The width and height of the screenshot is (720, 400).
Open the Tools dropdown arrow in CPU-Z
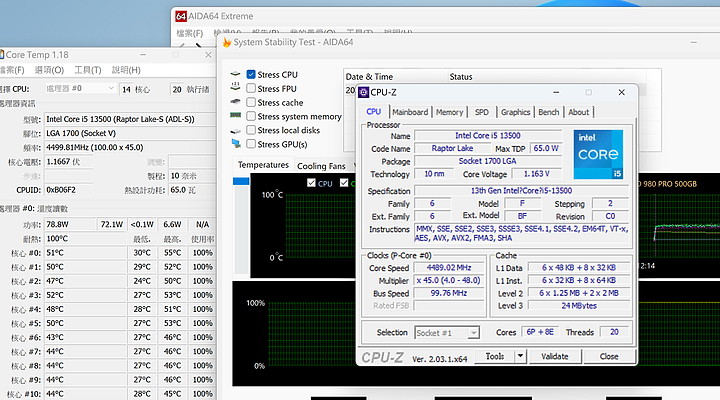pos(520,356)
